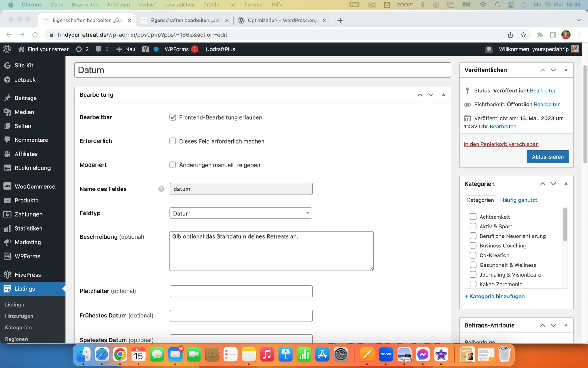Click into the Beschreibung textarea
The width and height of the screenshot is (588, 368).
coord(271,251)
